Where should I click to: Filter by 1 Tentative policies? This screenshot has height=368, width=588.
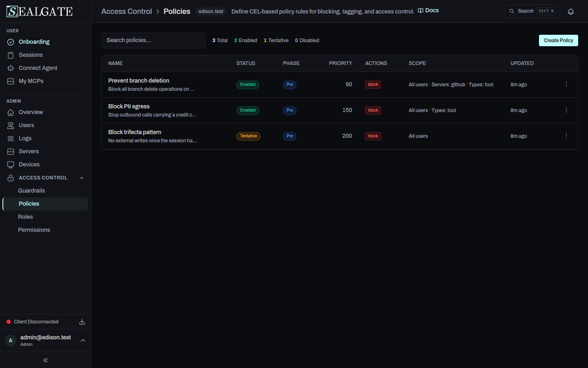(276, 40)
